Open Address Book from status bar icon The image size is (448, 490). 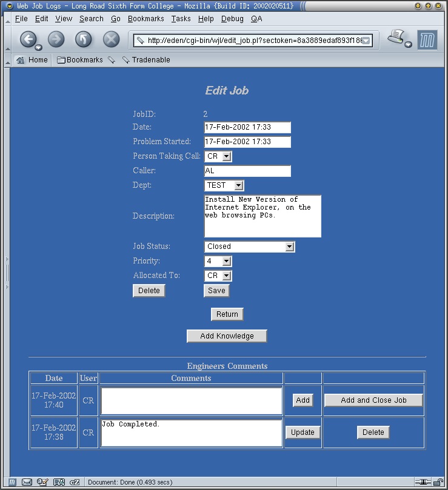(59, 482)
